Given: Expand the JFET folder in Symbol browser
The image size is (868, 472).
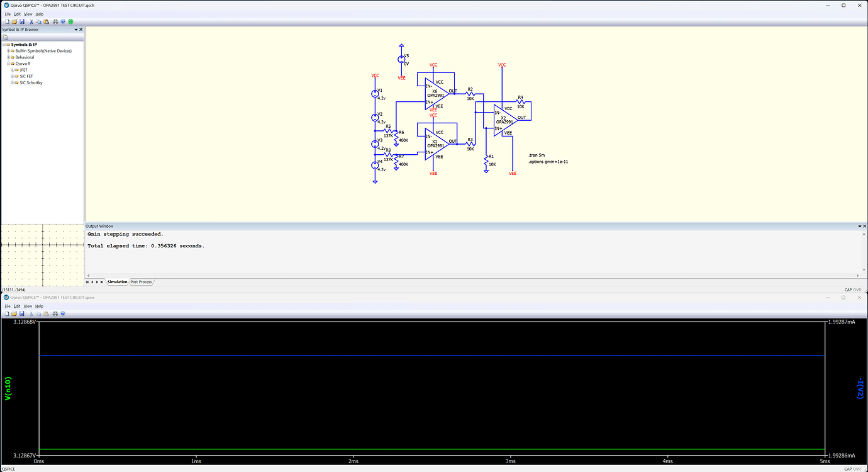Looking at the screenshot, I should click(x=13, y=70).
